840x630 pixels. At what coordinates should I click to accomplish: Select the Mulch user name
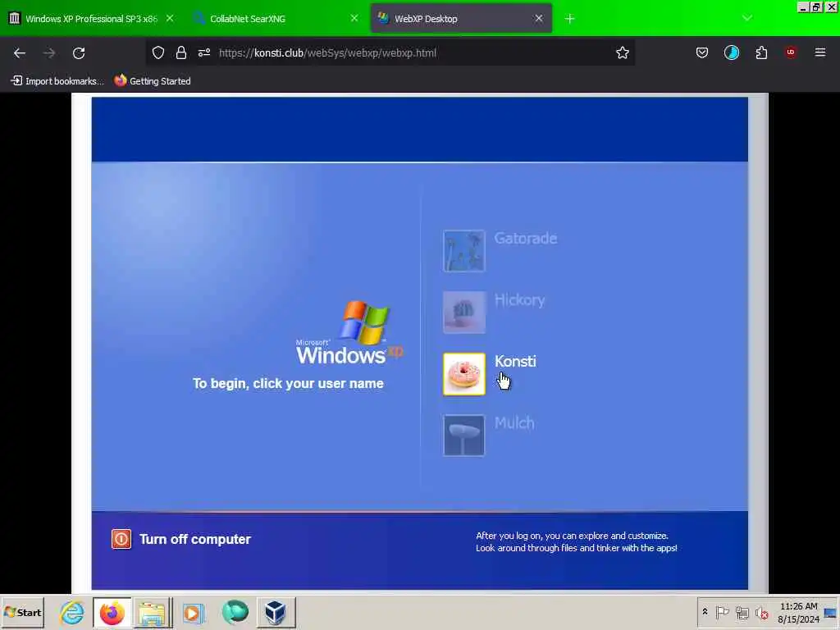(514, 423)
